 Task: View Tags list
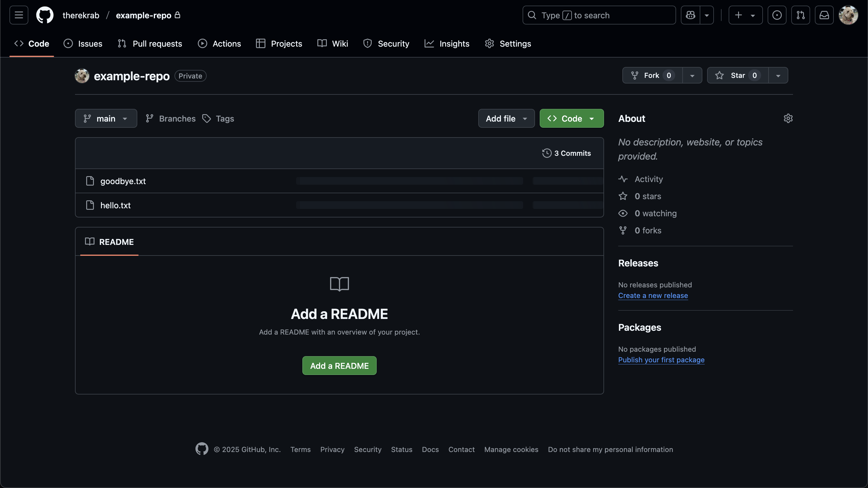218,119
